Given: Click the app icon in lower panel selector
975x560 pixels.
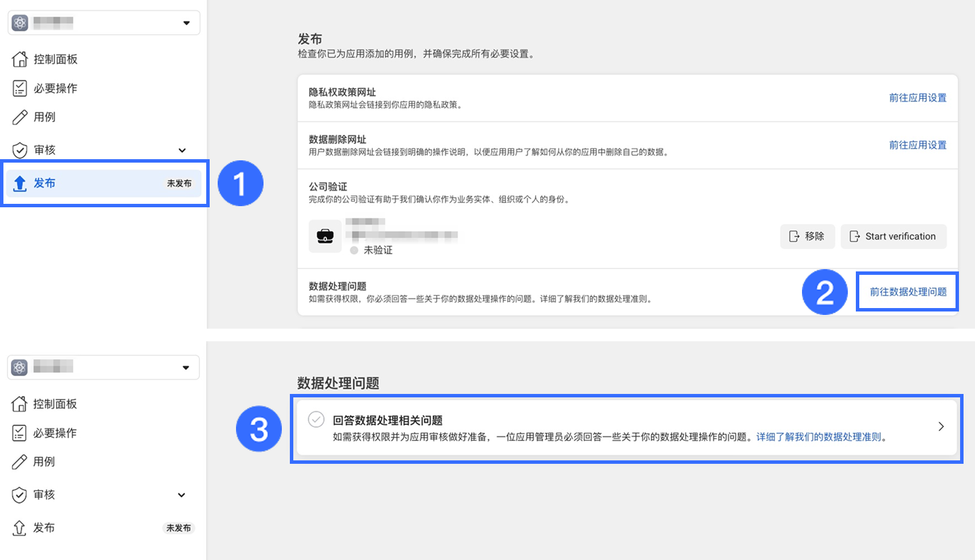Looking at the screenshot, I should click(19, 367).
